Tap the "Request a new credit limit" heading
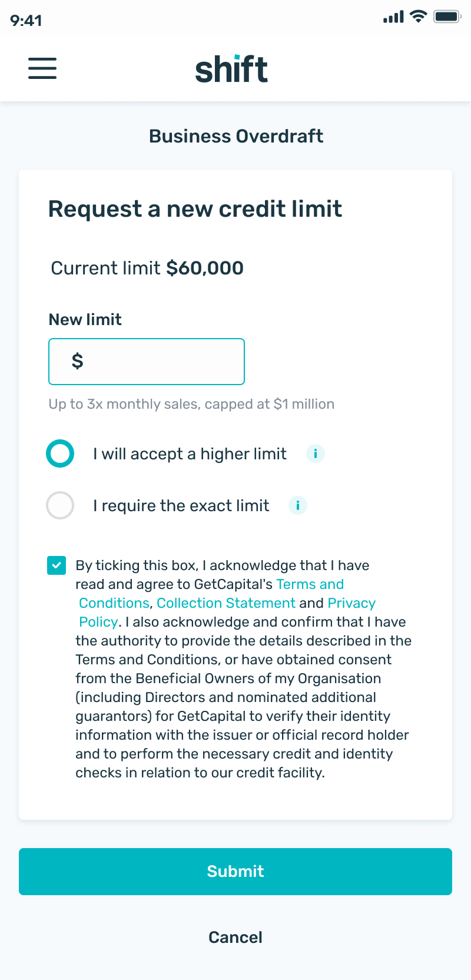The height and width of the screenshot is (980, 471). (x=195, y=209)
